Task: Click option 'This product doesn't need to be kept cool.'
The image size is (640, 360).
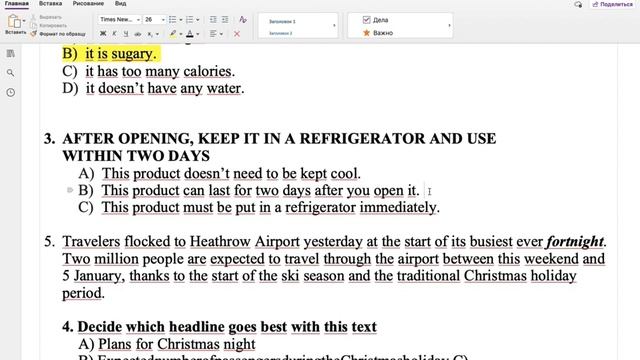Action: (231, 173)
